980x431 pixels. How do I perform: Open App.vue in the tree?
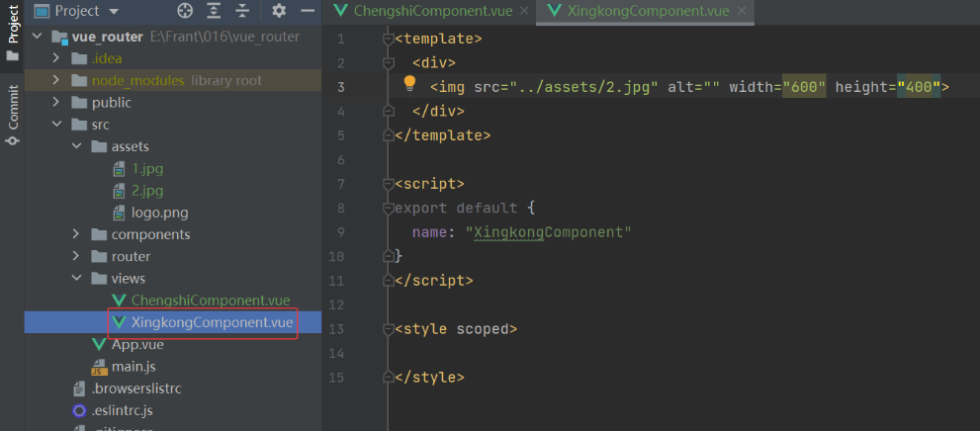tap(137, 344)
